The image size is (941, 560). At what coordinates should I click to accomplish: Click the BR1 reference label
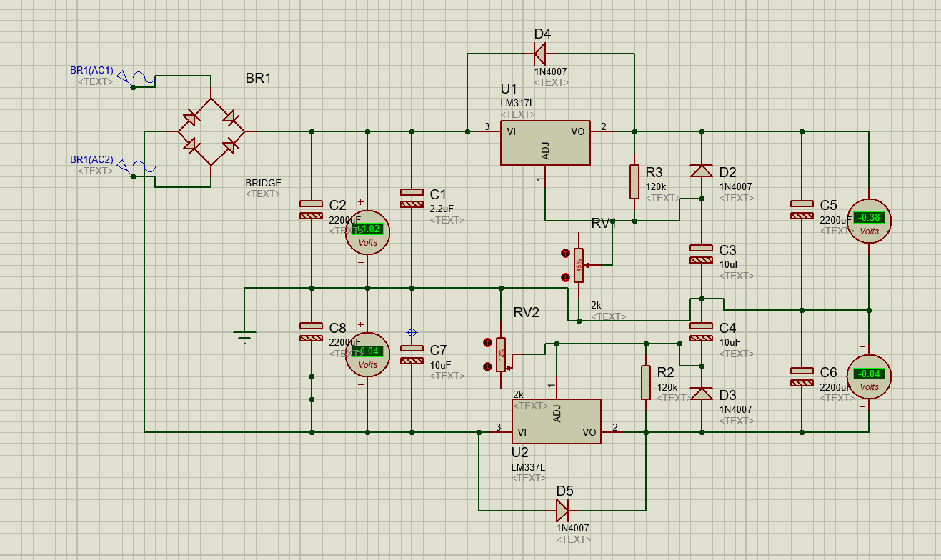259,78
